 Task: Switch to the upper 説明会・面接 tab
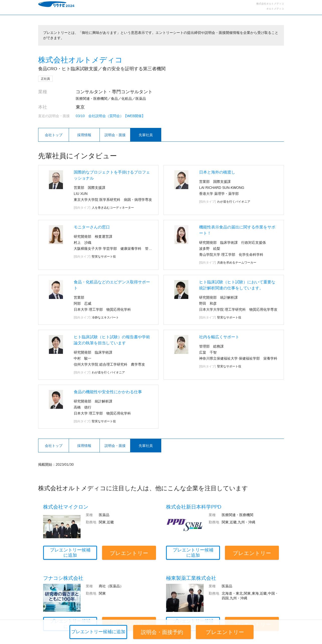115,135
